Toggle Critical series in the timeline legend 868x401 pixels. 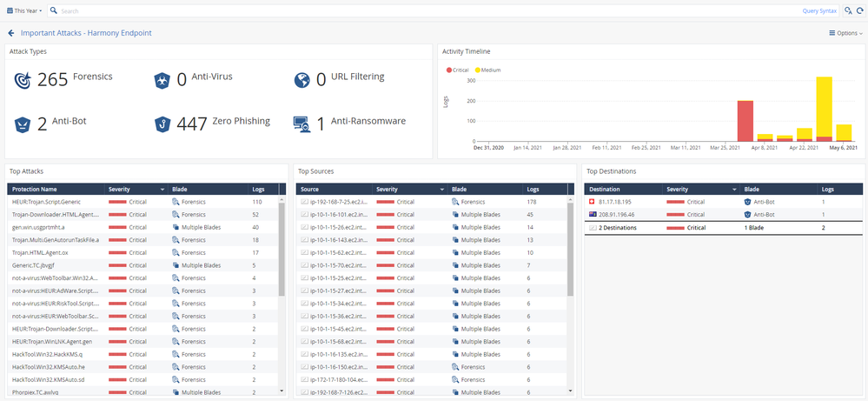tap(458, 70)
